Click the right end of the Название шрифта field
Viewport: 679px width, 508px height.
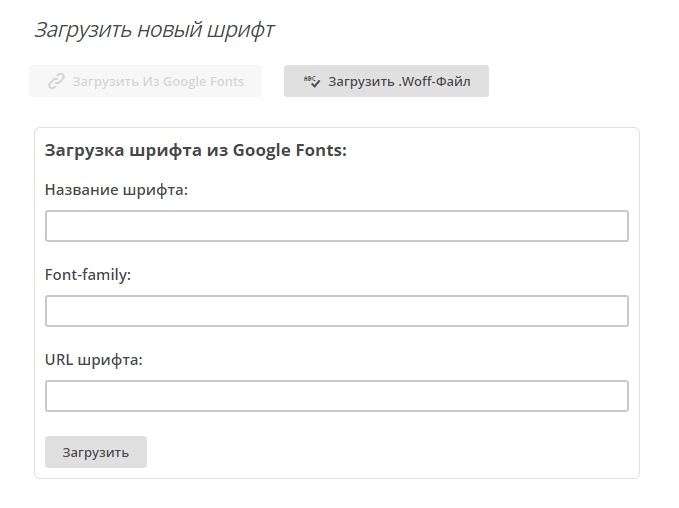[x=610, y=226]
